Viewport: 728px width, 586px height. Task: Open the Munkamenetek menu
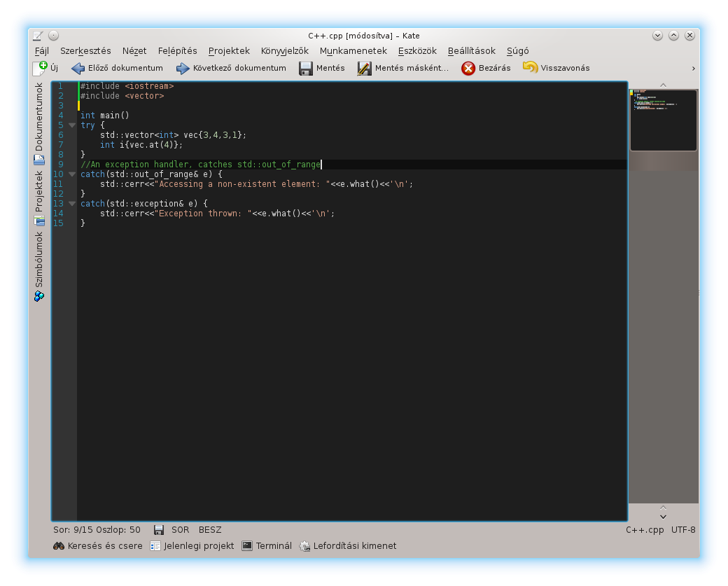tap(353, 50)
